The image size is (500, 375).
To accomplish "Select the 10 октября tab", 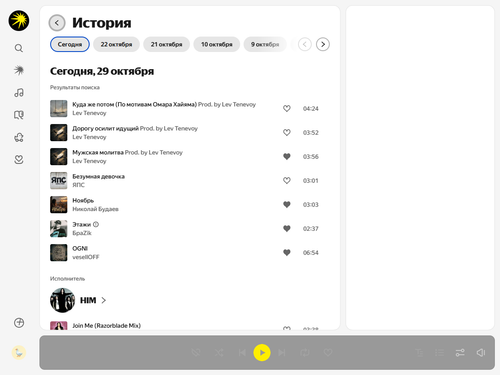I will [x=217, y=44].
